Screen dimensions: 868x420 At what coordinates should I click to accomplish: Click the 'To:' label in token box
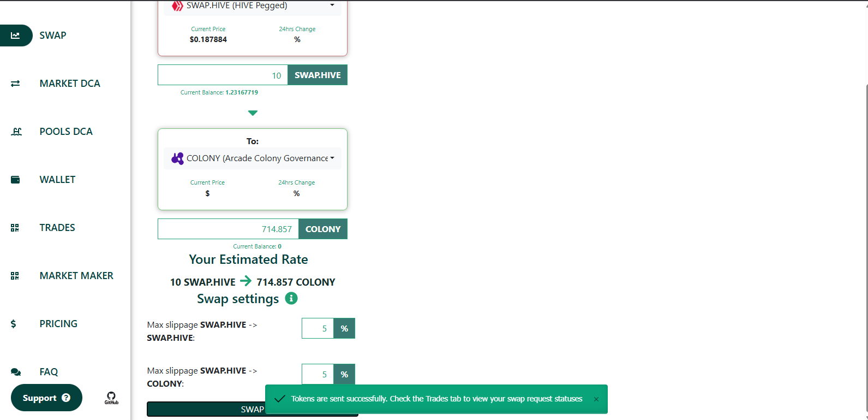[253, 141]
